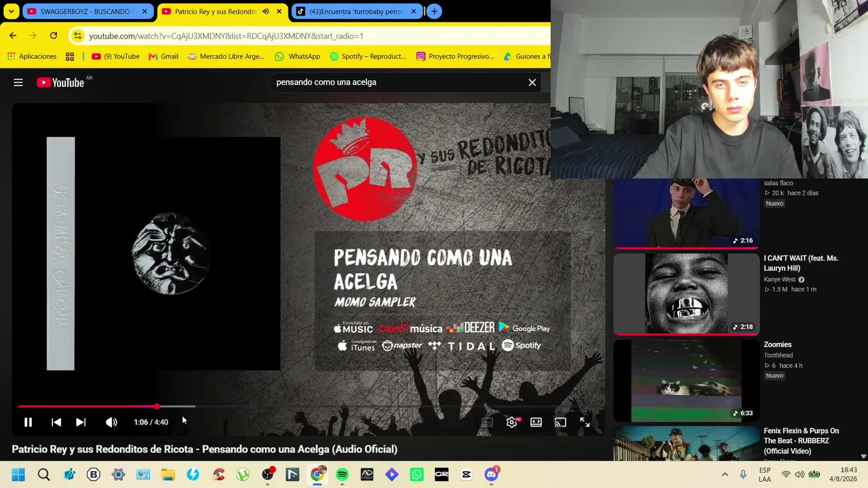Switch to the TikTok Encuentra 'turrobaby' tab
The height and width of the screenshot is (488, 868).
[x=357, y=12]
